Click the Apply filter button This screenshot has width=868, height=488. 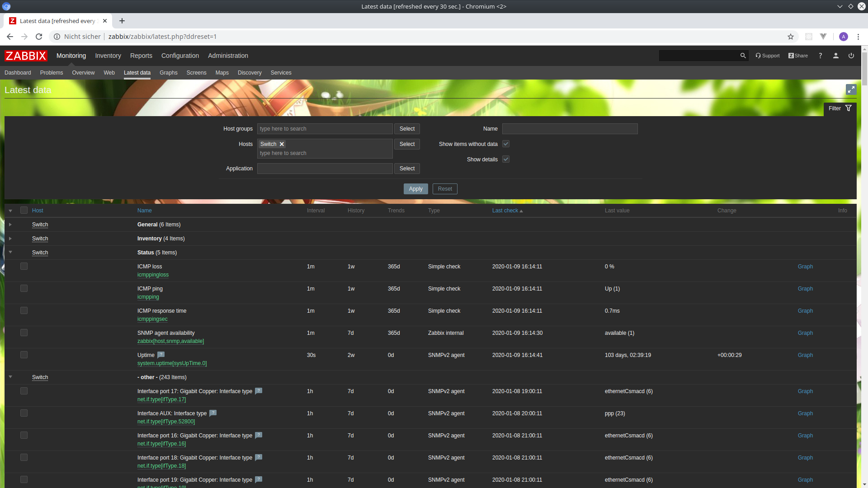415,189
